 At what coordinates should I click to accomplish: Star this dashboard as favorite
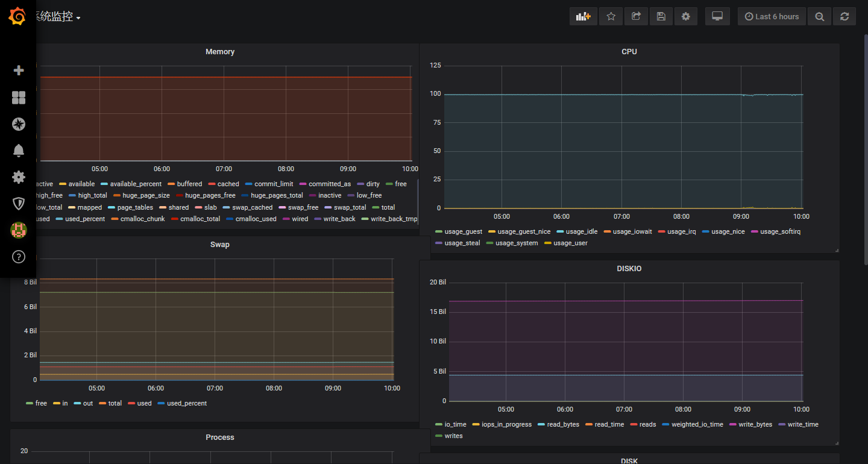click(611, 16)
